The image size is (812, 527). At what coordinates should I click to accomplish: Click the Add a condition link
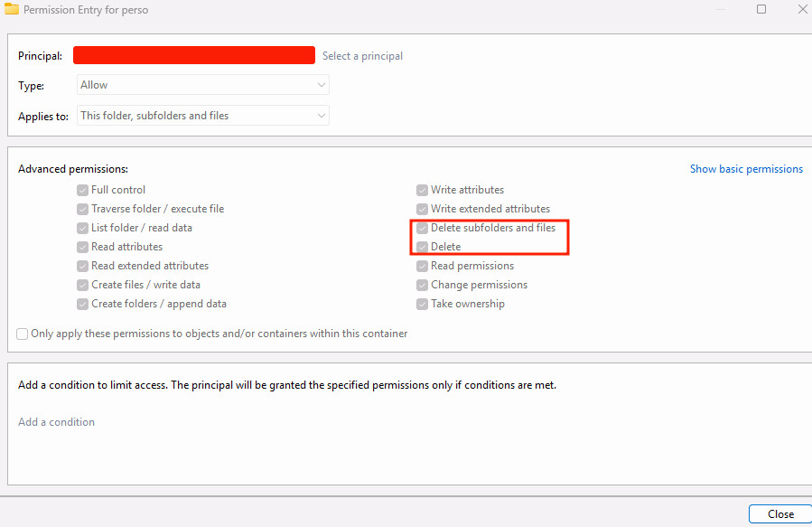56,422
